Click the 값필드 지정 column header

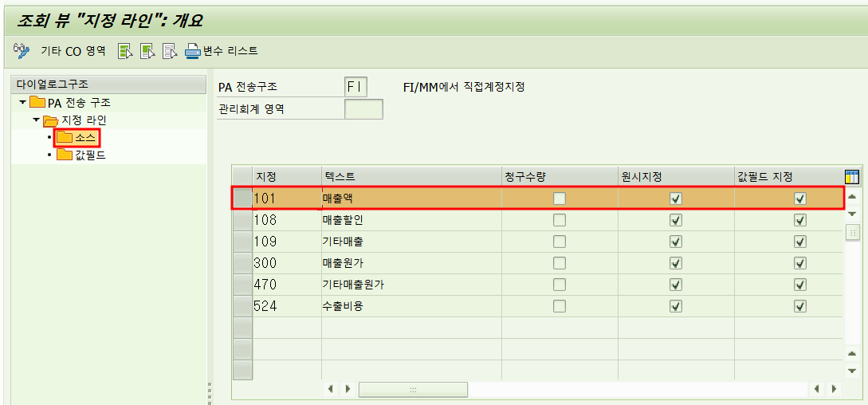pos(789,177)
